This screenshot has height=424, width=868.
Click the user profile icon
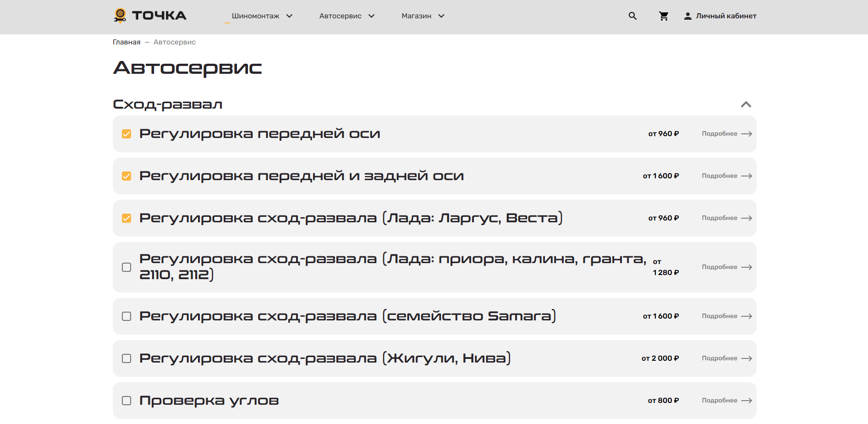pos(687,16)
